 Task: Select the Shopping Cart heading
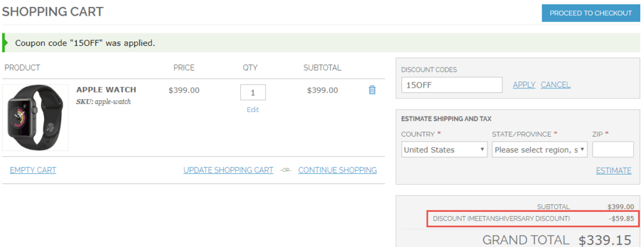pos(53,11)
